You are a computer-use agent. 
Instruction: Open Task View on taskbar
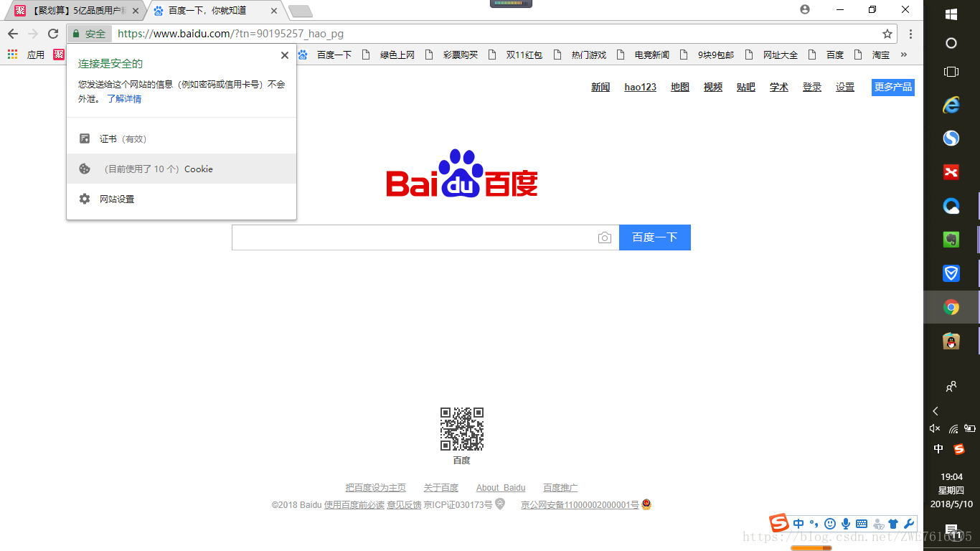(951, 72)
